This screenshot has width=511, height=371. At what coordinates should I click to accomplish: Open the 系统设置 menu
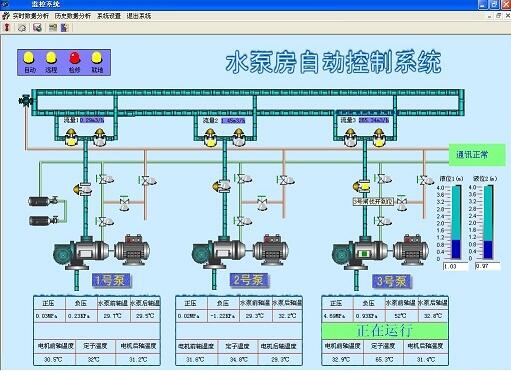109,16
